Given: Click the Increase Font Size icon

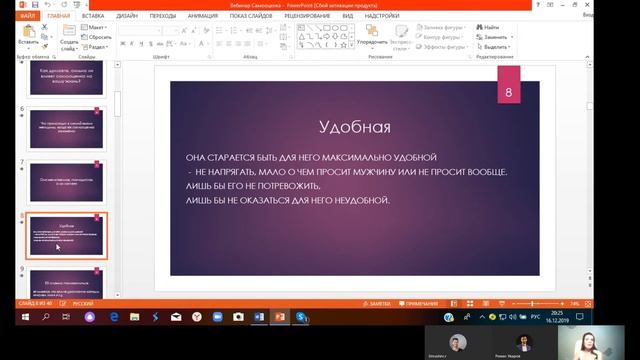Looking at the screenshot, I should tap(184, 31).
